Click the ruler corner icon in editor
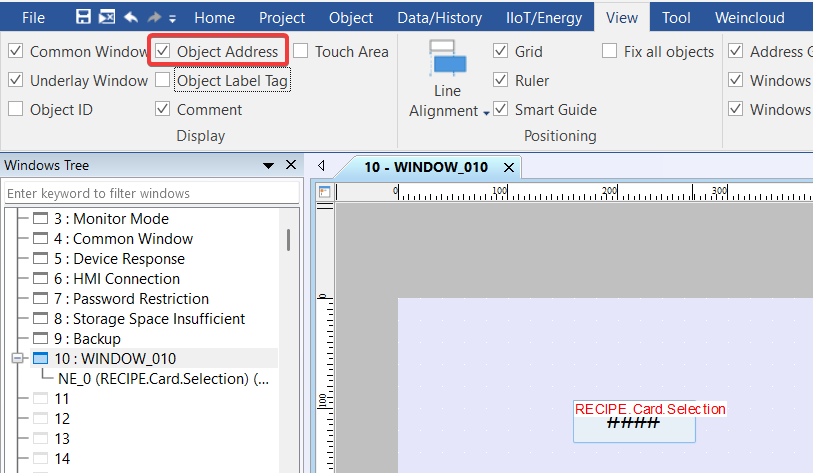Viewport: 813px width, 473px height. click(x=325, y=191)
